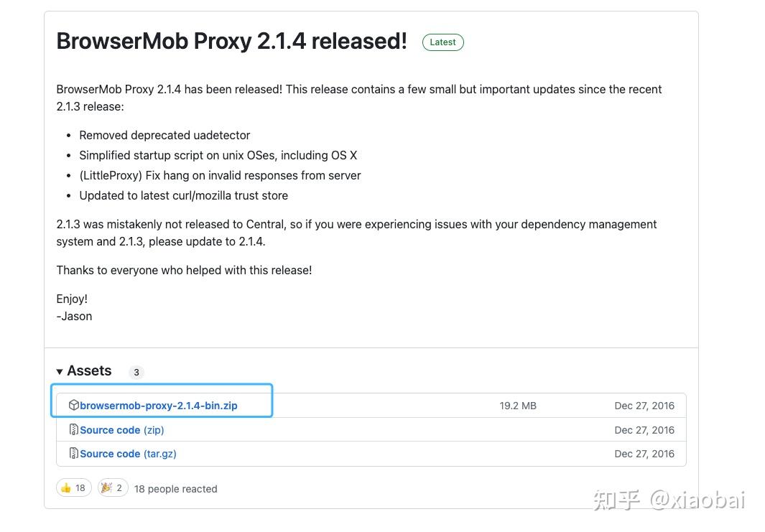The width and height of the screenshot is (765, 532).
Task: Click the file icon beside Source code (zip)
Action: coord(73,430)
